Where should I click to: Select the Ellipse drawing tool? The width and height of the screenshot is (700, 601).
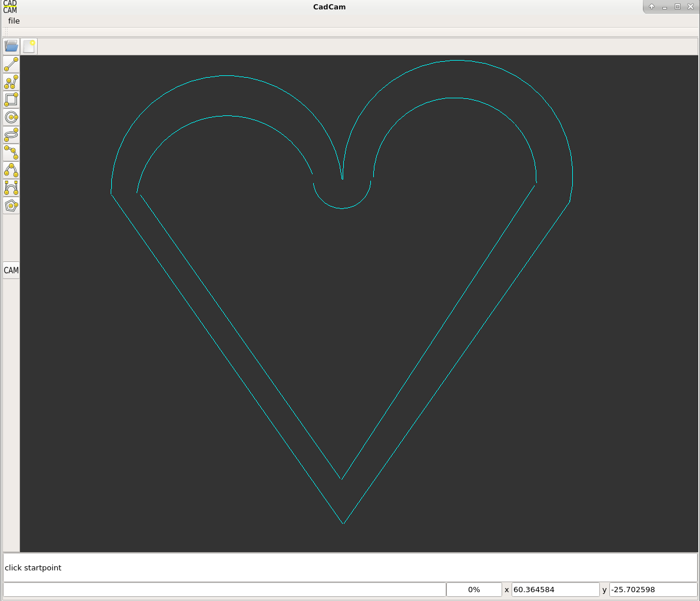point(11,135)
